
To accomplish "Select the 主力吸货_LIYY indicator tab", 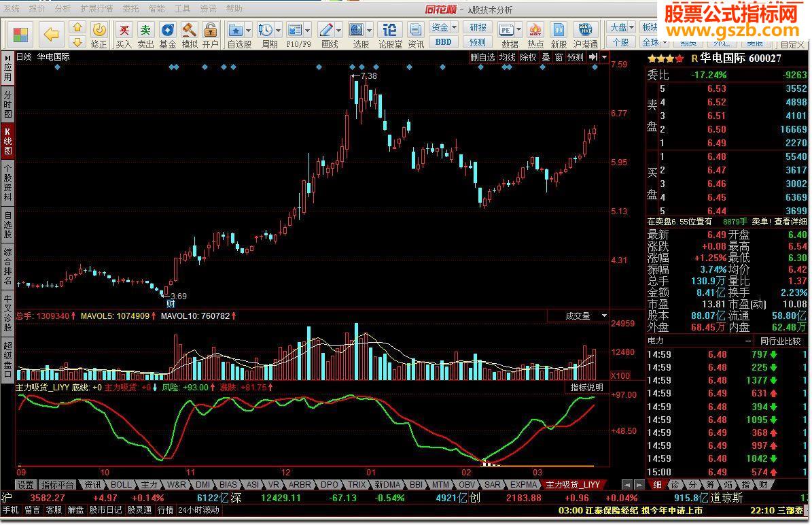I will pyautogui.click(x=573, y=485).
